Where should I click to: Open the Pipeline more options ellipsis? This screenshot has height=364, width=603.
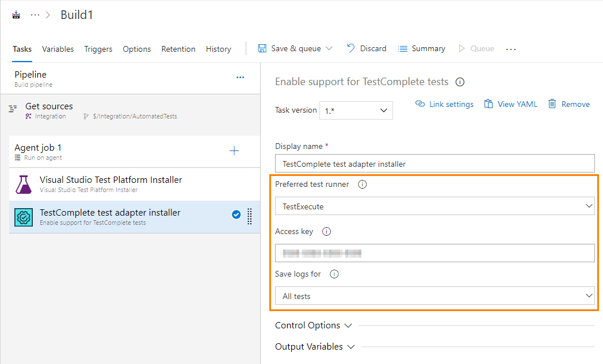tap(241, 77)
